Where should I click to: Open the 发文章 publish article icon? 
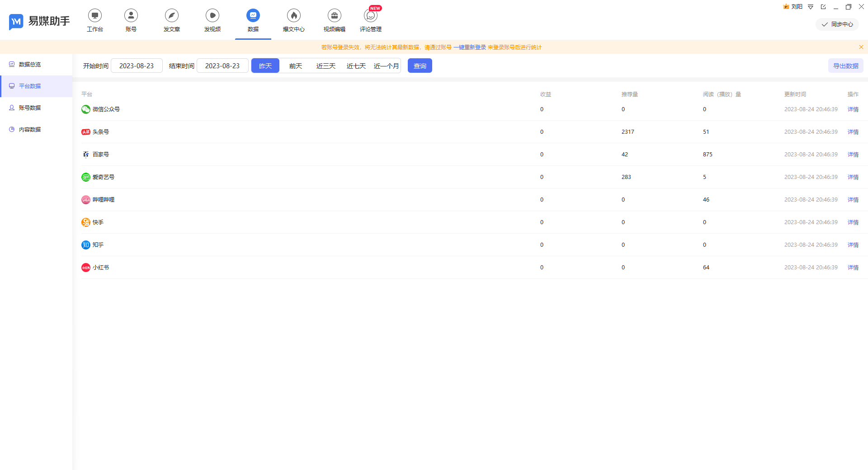point(171,20)
